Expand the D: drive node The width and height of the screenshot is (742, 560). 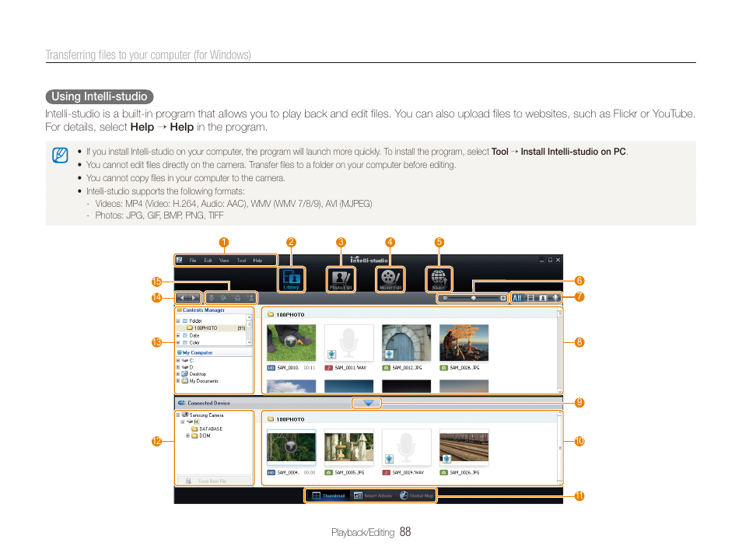[178, 367]
